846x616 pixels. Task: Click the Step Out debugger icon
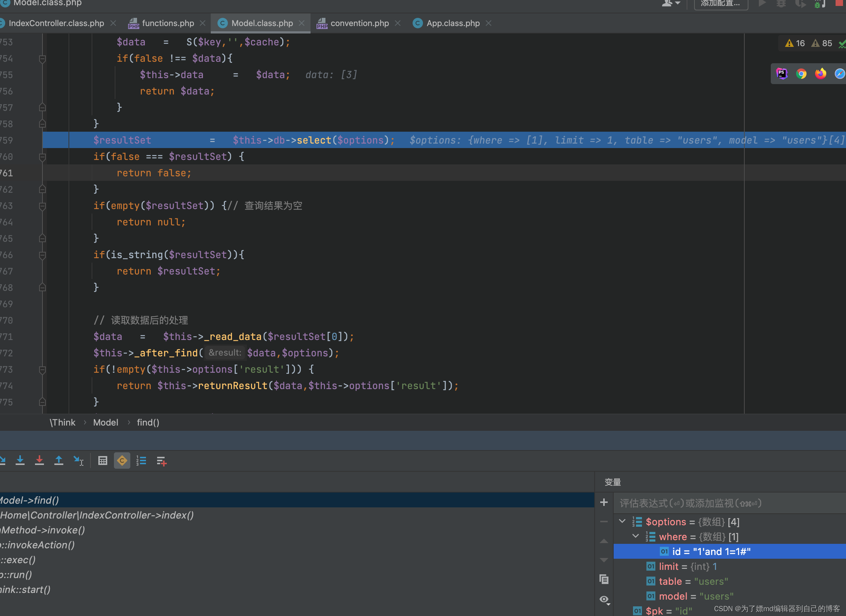pos(58,461)
